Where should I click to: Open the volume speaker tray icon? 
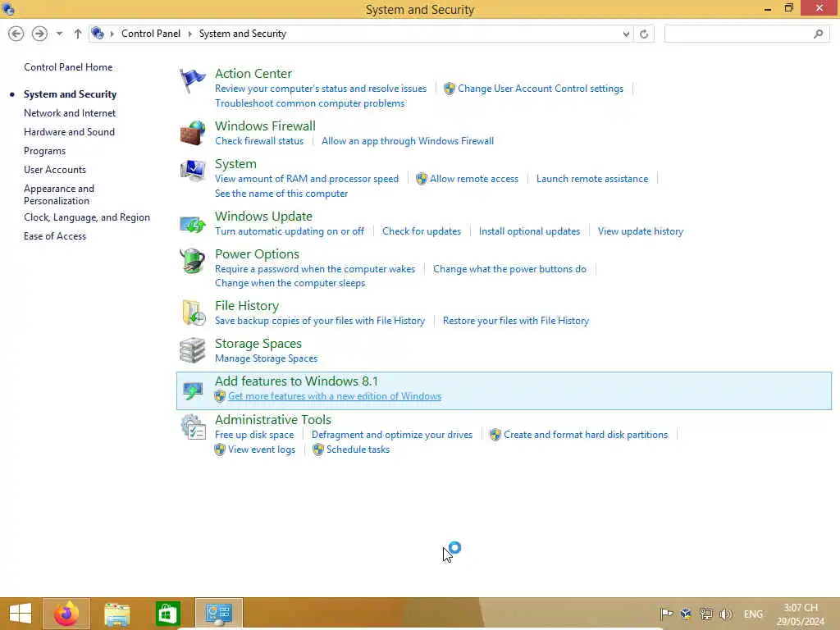726,614
